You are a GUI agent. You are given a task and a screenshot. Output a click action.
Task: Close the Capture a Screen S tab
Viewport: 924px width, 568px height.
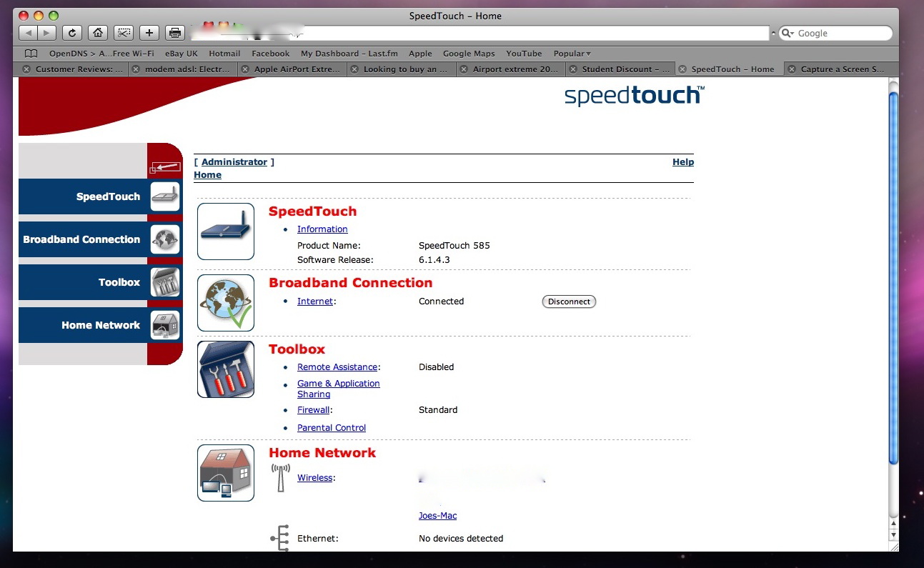[x=792, y=69]
